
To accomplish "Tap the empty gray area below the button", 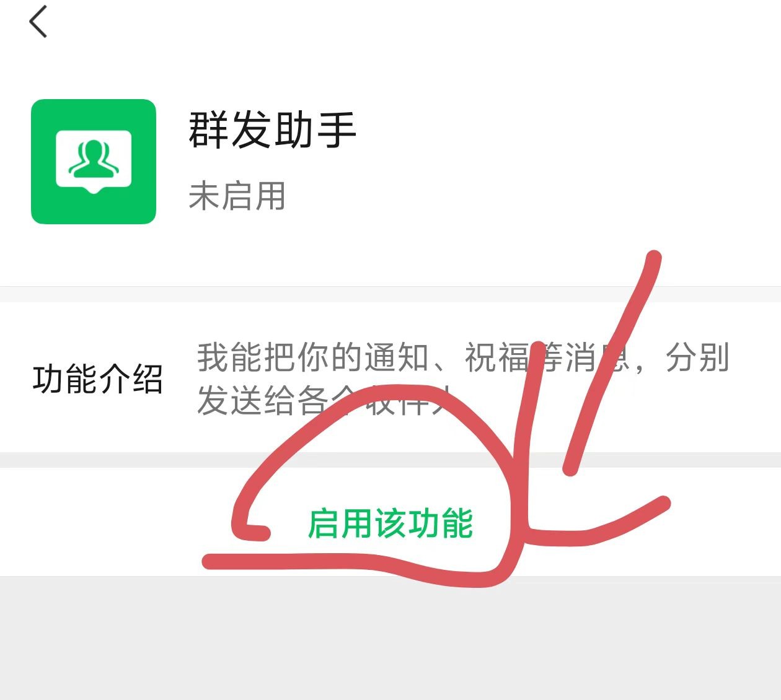I will pos(390,638).
